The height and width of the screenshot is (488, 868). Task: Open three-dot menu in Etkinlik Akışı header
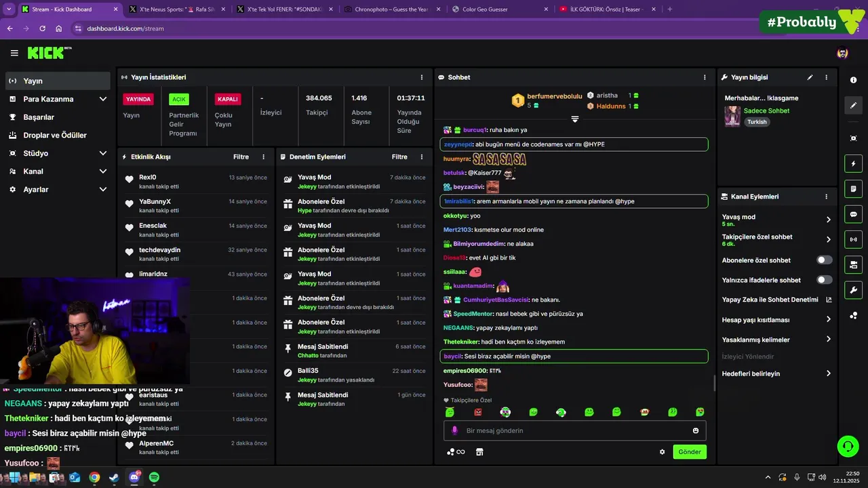coord(264,157)
